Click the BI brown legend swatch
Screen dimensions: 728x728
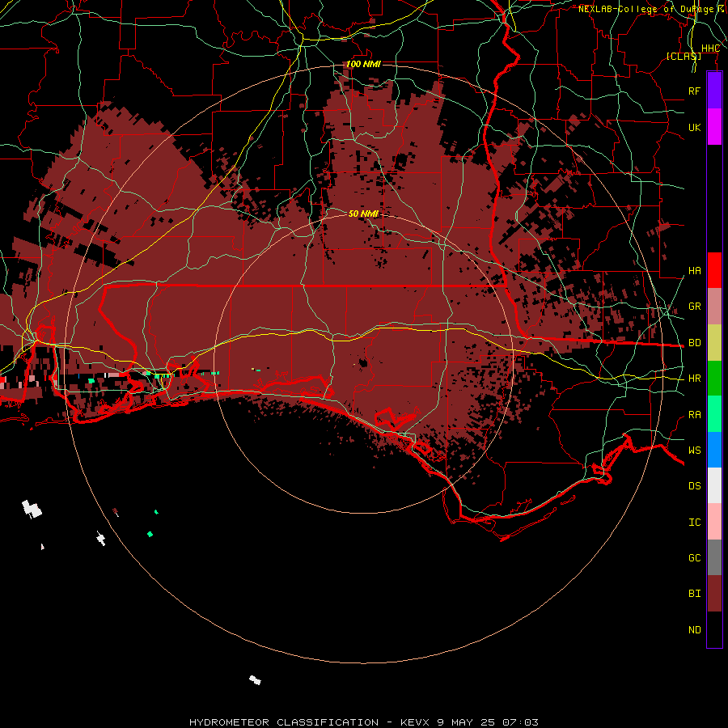coord(714,594)
